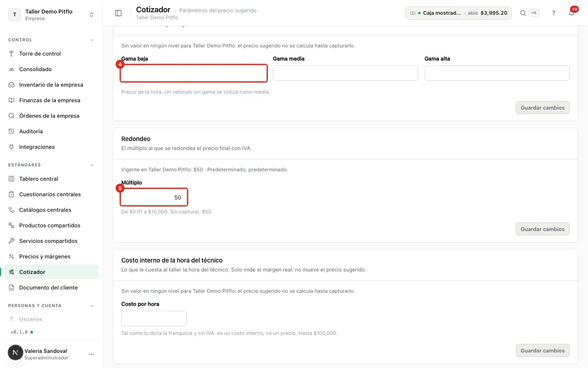This screenshot has height=368, width=588.
Task: Focus the Costo por hora input
Action: coord(154,319)
